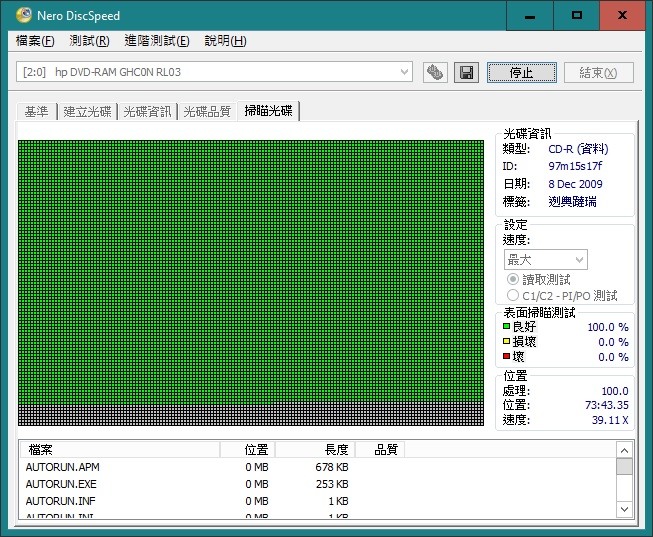Click the file list scroll-down arrow
This screenshot has height=537, width=653.
[624, 509]
